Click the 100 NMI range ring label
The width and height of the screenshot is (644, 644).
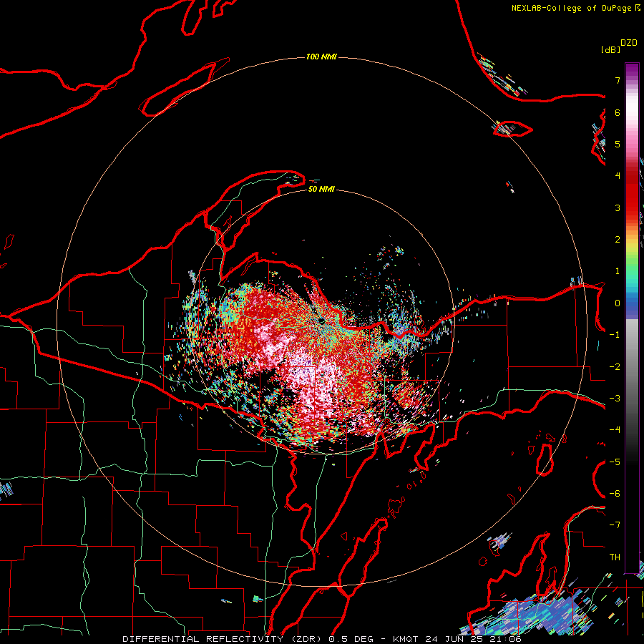point(321,57)
